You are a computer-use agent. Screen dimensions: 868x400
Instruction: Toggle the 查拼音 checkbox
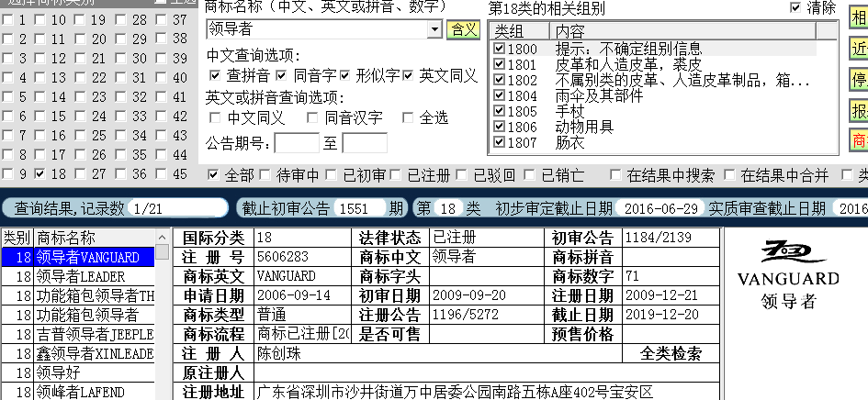pyautogui.click(x=215, y=75)
